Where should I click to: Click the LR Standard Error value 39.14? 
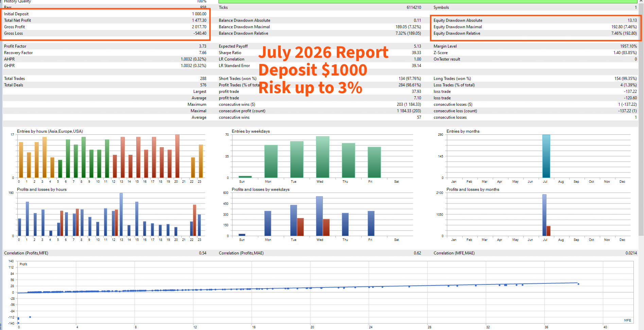(x=416, y=66)
